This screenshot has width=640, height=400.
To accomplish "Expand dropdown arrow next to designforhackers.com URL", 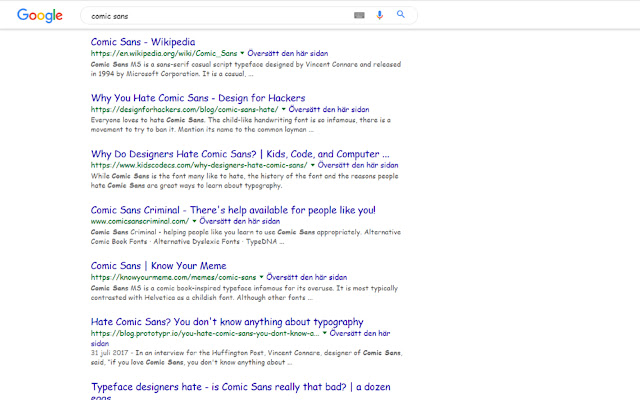I will [283, 109].
